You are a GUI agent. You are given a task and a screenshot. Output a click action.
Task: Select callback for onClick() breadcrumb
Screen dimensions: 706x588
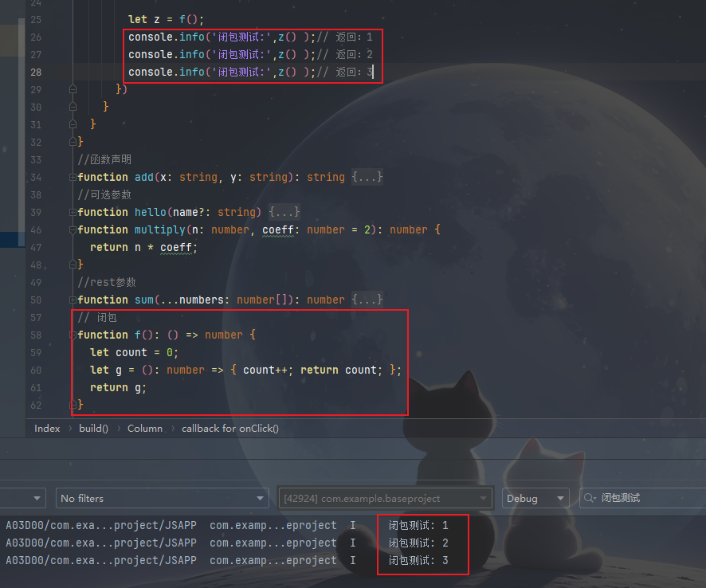coord(230,429)
